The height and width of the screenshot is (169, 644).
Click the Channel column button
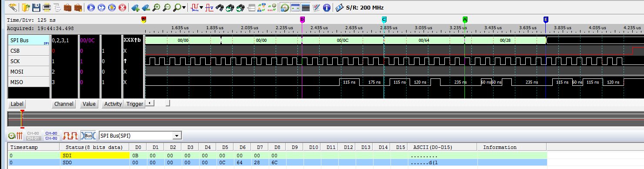63,104
